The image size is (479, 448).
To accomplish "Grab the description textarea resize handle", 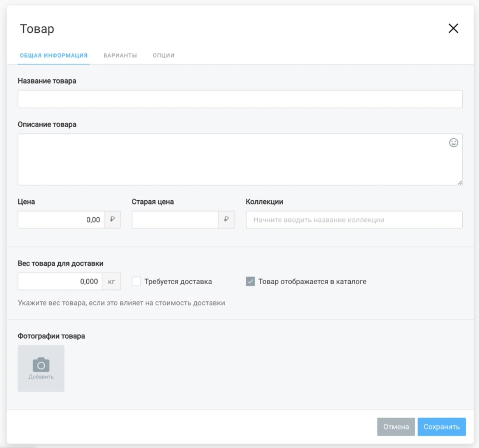I will [x=460, y=182].
